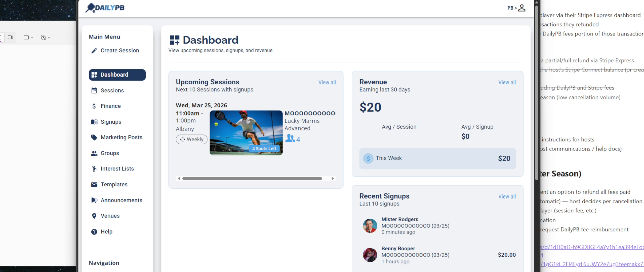
Task: View all upcoming sessions
Action: click(327, 82)
